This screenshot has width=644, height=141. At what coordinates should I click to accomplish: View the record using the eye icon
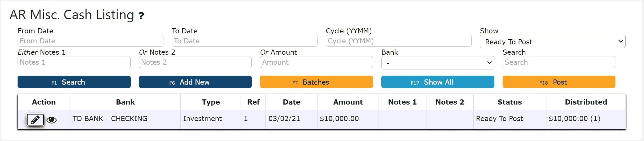pyautogui.click(x=52, y=120)
